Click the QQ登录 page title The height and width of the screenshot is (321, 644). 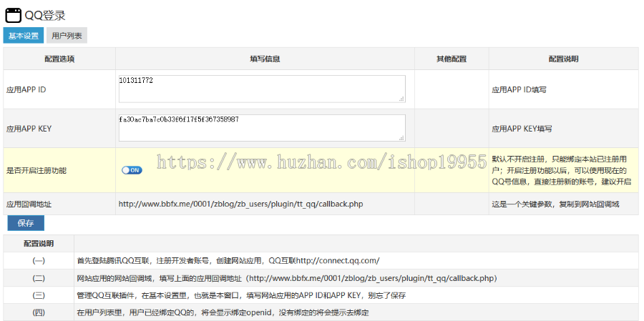(x=45, y=16)
